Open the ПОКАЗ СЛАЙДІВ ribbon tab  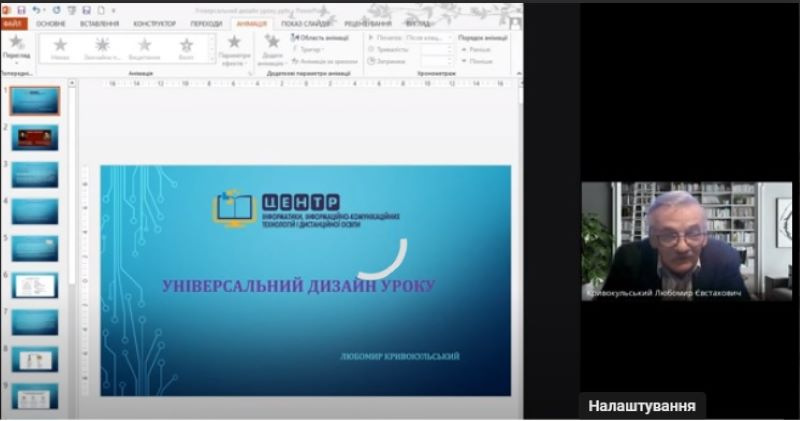(x=305, y=23)
